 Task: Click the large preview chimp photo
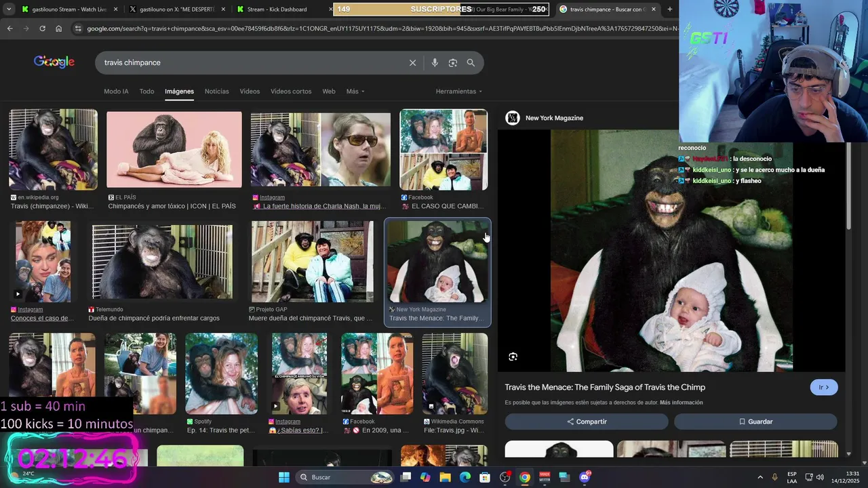671,251
